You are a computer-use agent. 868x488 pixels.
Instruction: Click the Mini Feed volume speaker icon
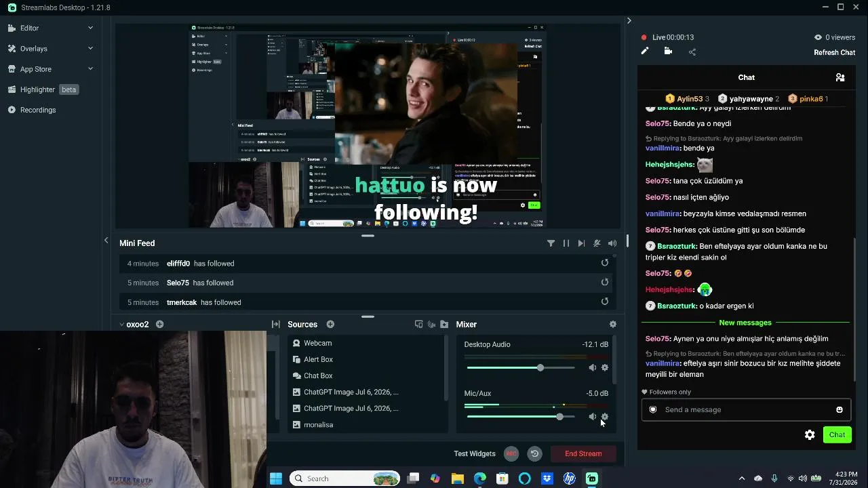[612, 243]
